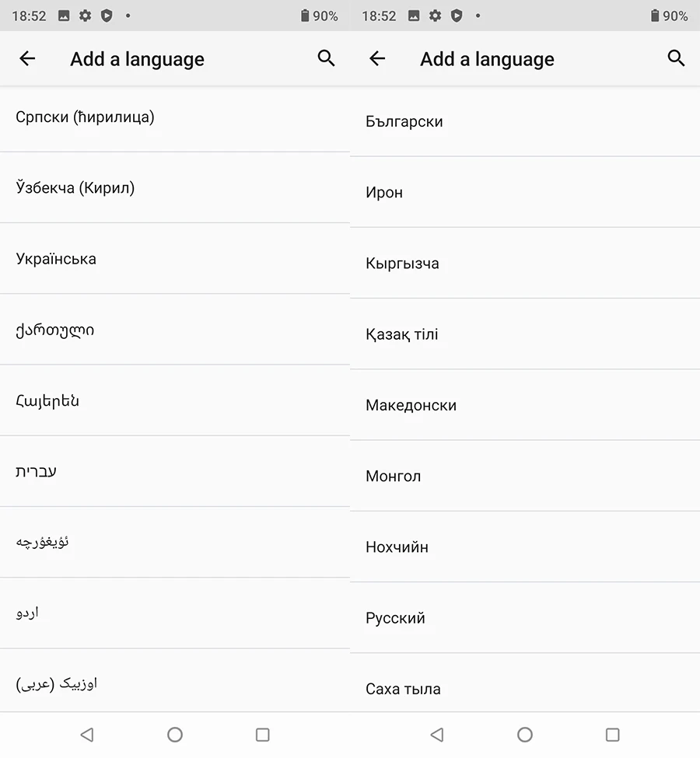This screenshot has height=758, width=700.
Task: Open search on the screen listing Українська
Action: click(326, 59)
